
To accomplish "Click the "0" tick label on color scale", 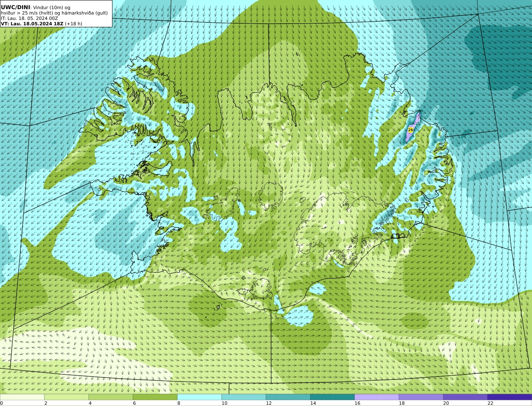I will point(2,403).
